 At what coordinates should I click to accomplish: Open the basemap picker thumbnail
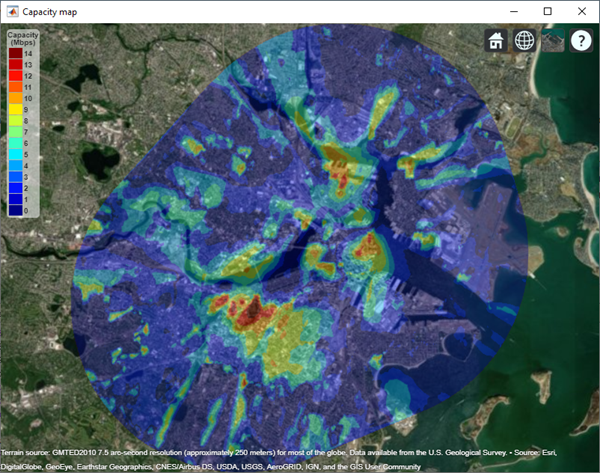tap(553, 40)
